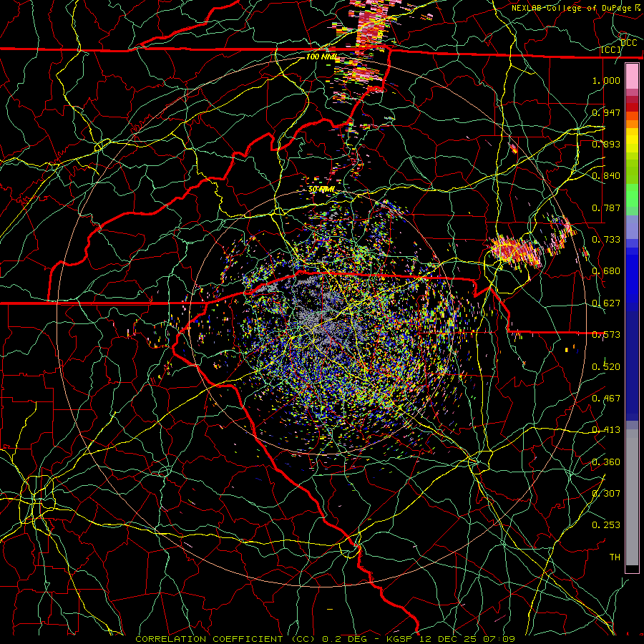644x644 pixels.
Task: Pick the orange color bar segment
Action: click(632, 123)
